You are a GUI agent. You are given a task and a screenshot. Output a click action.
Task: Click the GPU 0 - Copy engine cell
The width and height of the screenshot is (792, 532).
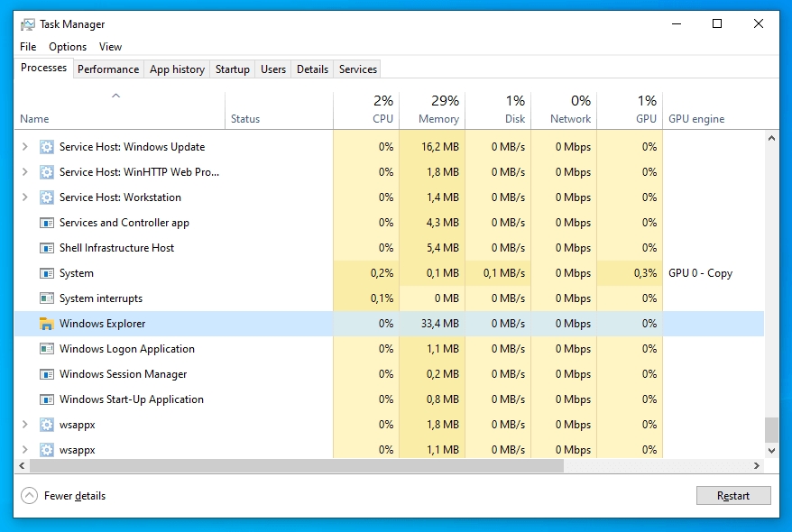coord(700,273)
